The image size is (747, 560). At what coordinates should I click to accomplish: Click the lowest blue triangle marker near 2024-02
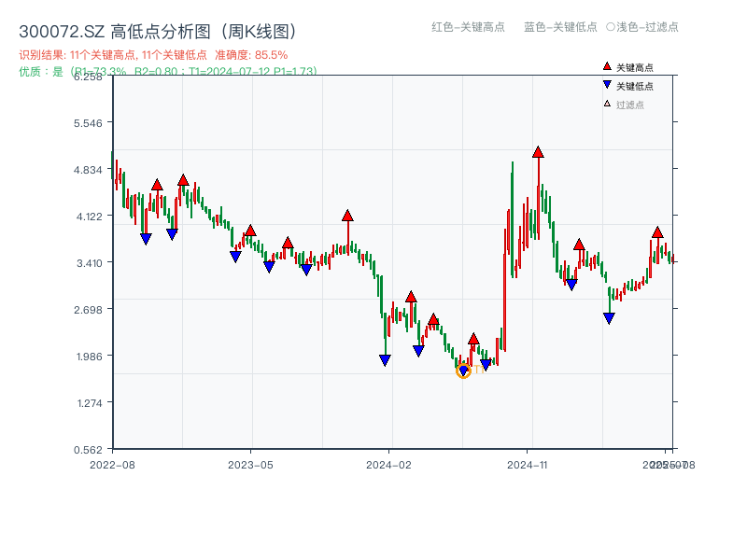coord(385,360)
